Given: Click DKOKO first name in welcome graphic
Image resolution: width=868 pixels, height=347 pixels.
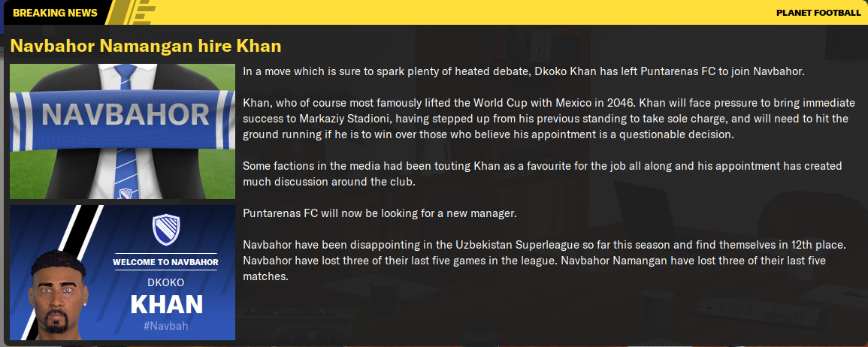Looking at the screenshot, I should click(166, 282).
